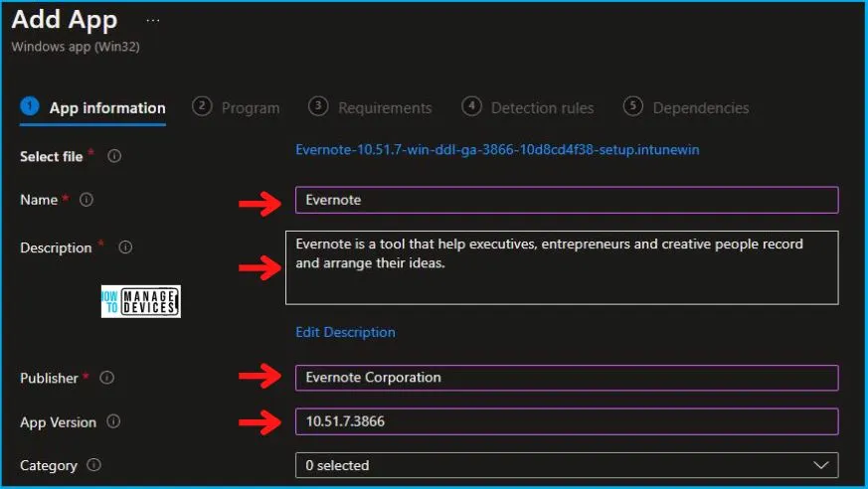Click the Edit Description link
Viewport: 868px width, 489px height.
345,332
